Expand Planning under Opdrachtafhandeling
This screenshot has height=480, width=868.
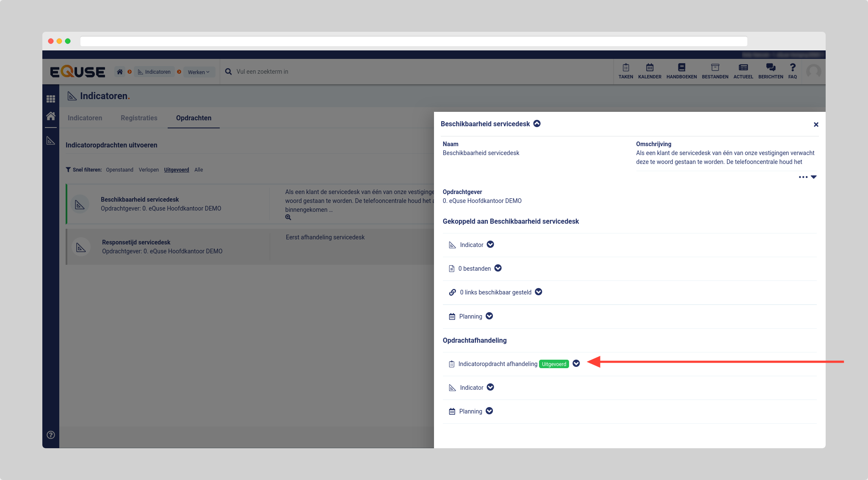click(489, 411)
